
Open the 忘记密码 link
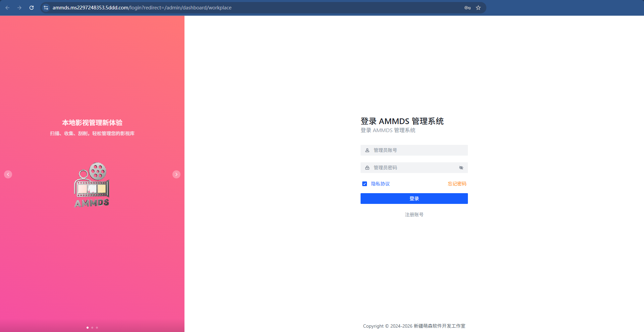click(457, 184)
